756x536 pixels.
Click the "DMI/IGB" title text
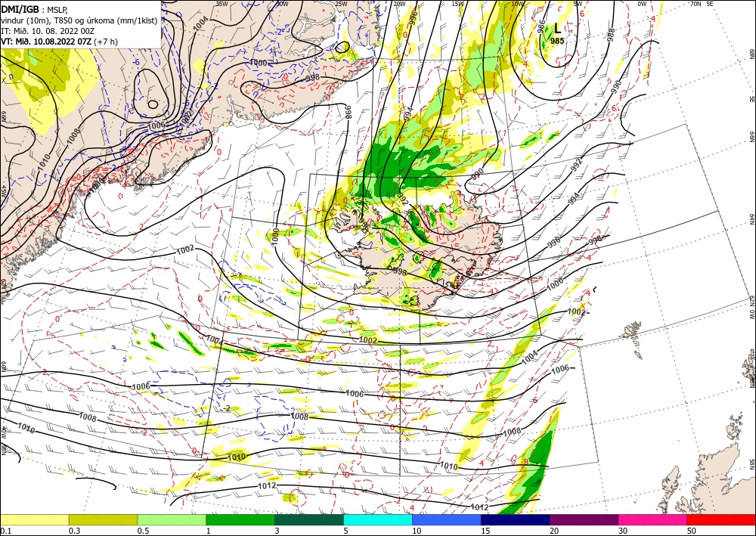point(20,8)
